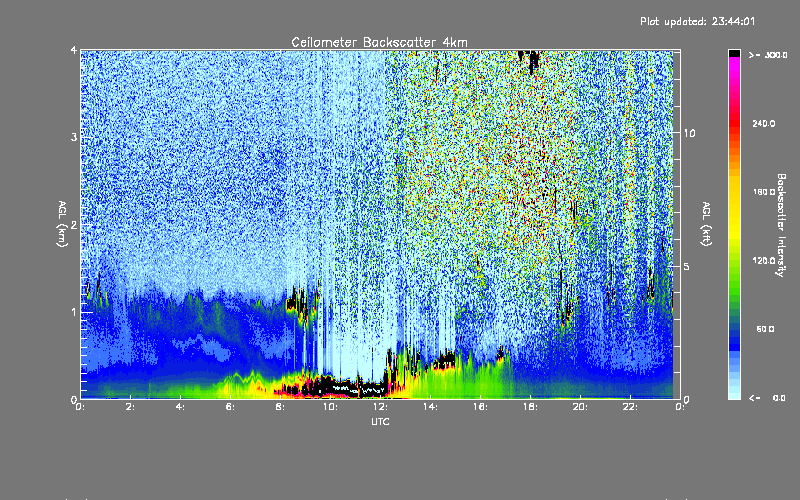This screenshot has width=800, height=500.
Task: Click the '10' kft tick on right axis
Action: 689,133
